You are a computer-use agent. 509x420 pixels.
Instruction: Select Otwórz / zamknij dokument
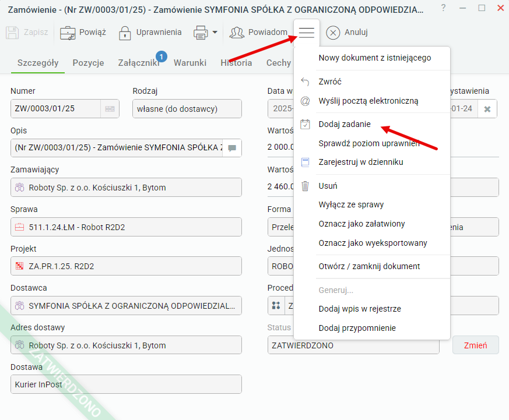point(372,266)
